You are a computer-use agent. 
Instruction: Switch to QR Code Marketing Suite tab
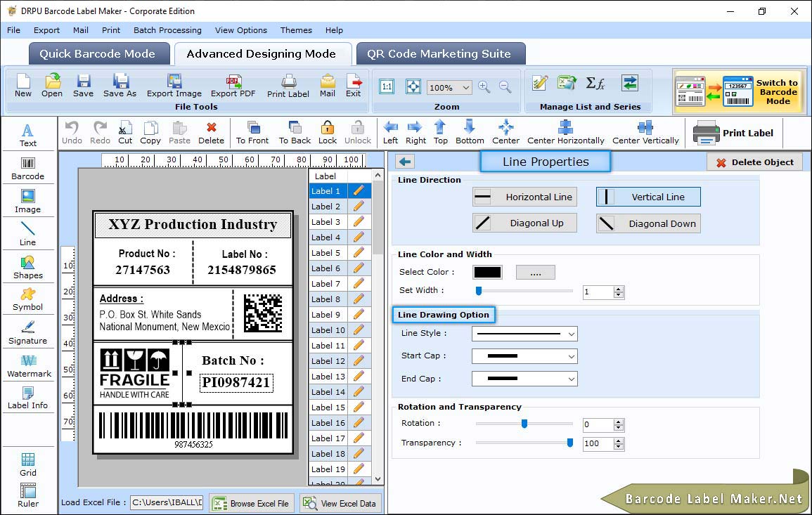coord(440,54)
